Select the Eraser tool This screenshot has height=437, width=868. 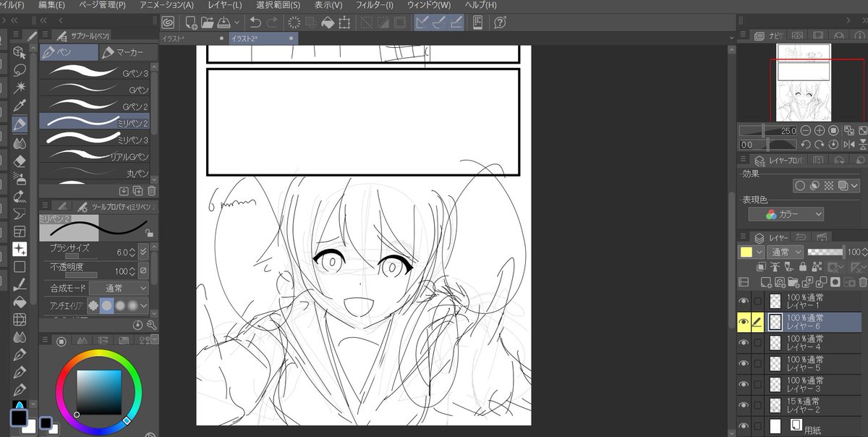20,160
